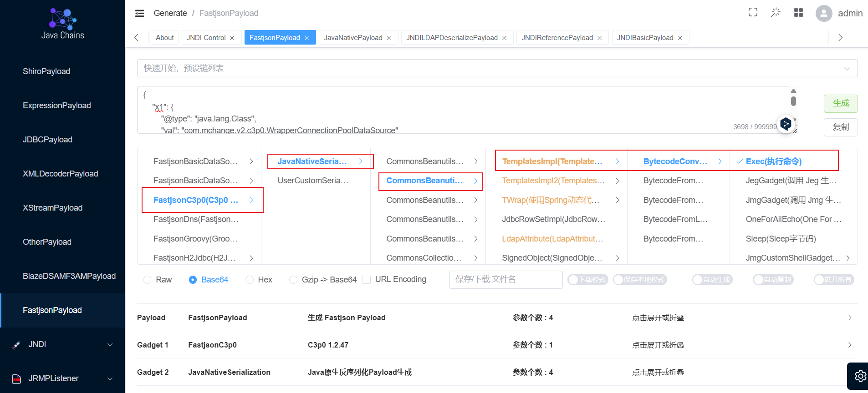This screenshot has height=393, width=868.
Task: Open the grid layout icon
Action: [x=798, y=13]
